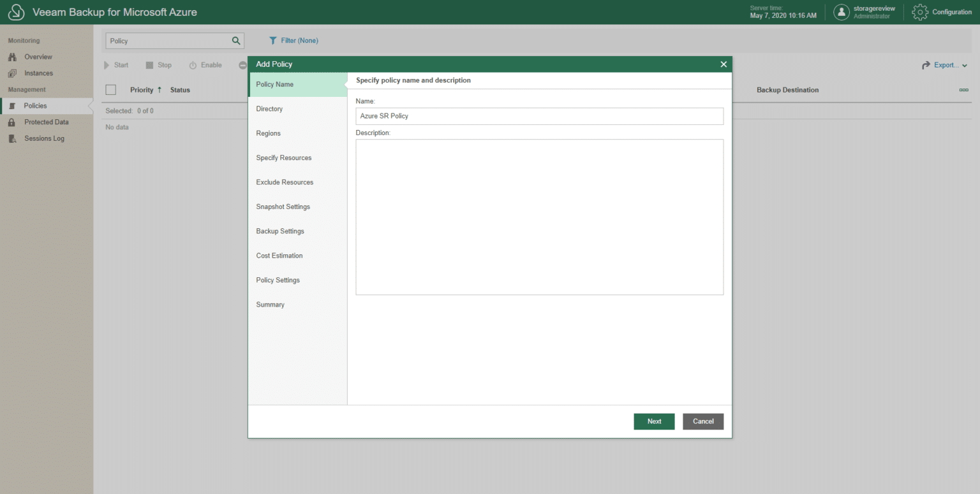Screen dimensions: 980x494
Task: Click the Veeam cloud logo icon
Action: [x=16, y=12]
